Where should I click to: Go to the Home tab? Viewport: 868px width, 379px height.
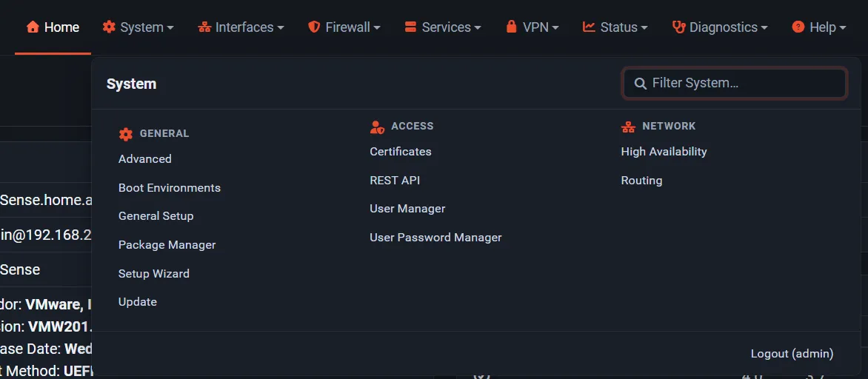coord(53,27)
